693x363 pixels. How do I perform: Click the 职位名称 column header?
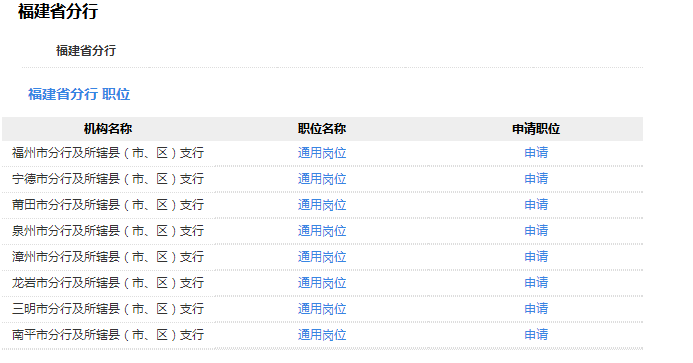pos(322,129)
